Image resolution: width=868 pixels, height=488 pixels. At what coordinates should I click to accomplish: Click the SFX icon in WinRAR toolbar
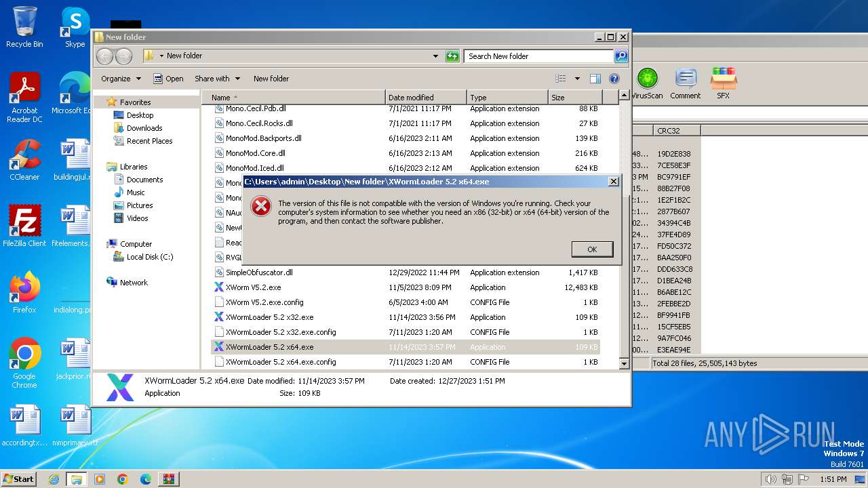724,84
